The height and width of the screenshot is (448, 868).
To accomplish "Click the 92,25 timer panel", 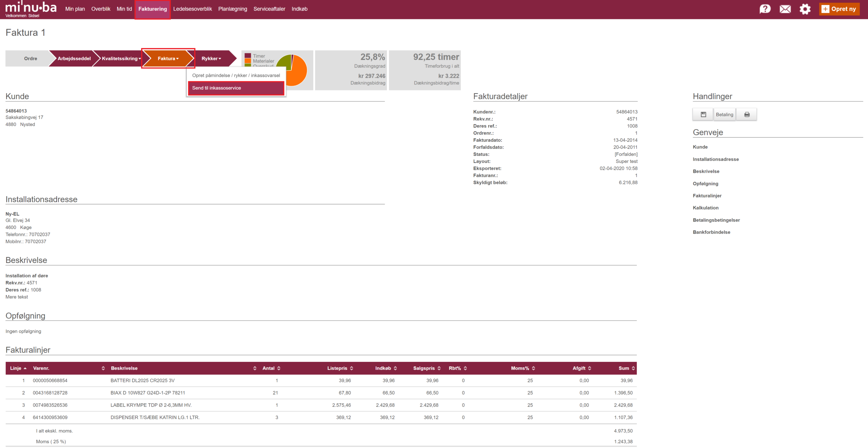I will pos(425,70).
